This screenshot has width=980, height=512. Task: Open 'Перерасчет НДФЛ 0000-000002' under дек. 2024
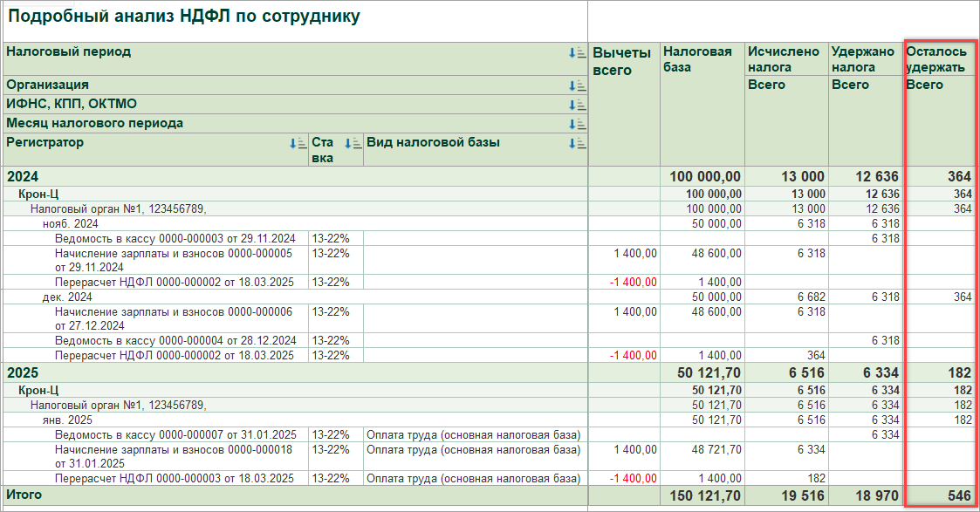click(174, 356)
